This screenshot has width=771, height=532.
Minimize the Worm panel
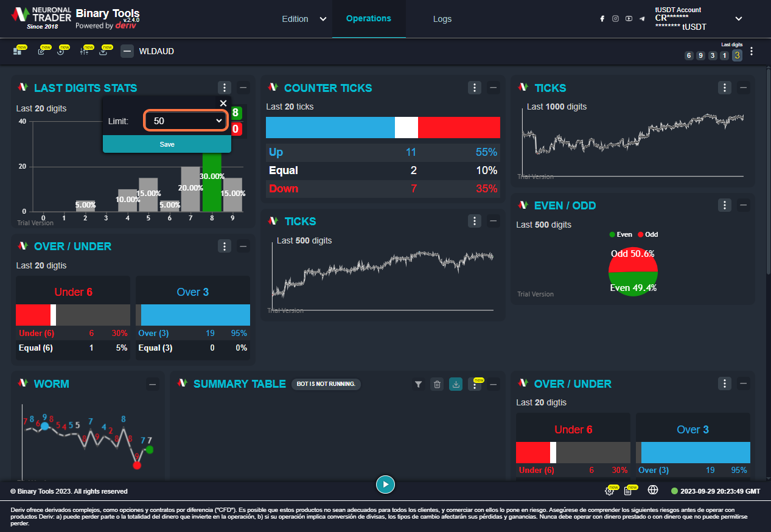click(153, 383)
